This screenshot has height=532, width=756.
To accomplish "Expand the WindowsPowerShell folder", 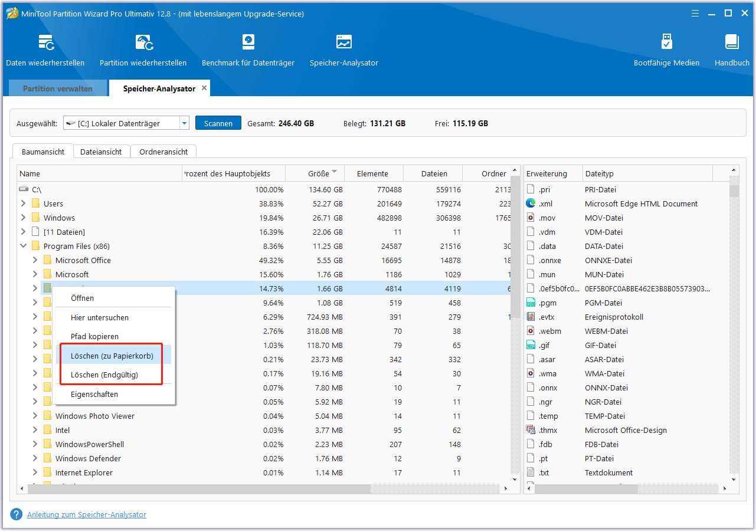I will pos(35,444).
